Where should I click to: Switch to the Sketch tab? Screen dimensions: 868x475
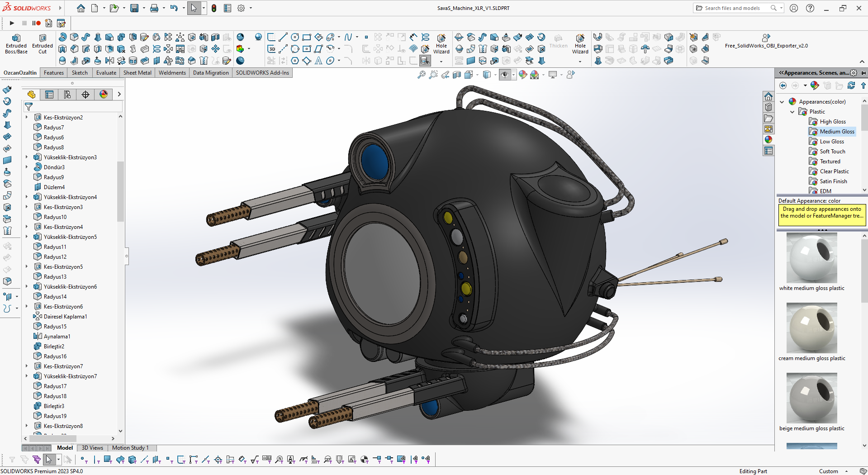point(80,73)
